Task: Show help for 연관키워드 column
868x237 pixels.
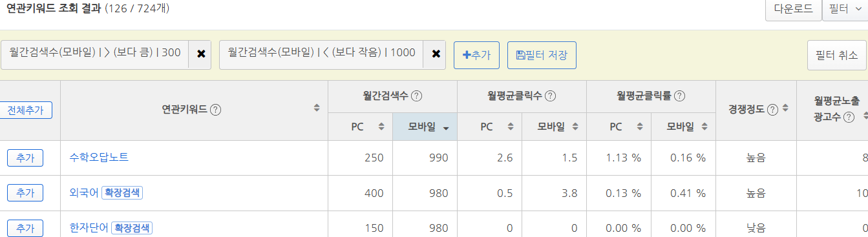Action: pos(216,110)
